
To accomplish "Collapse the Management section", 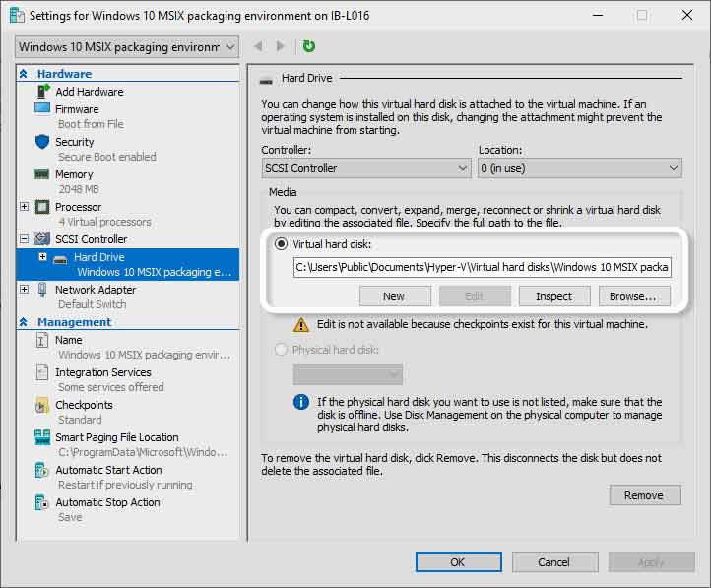I will pyautogui.click(x=23, y=322).
